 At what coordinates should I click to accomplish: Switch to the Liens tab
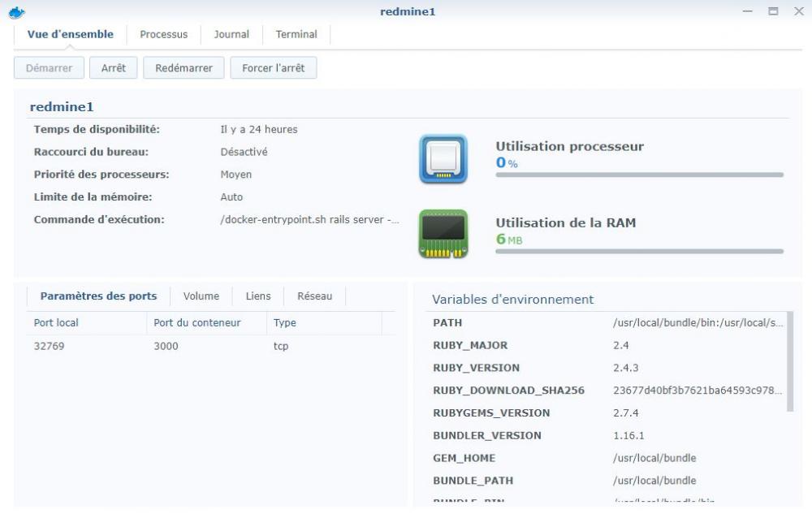258,296
